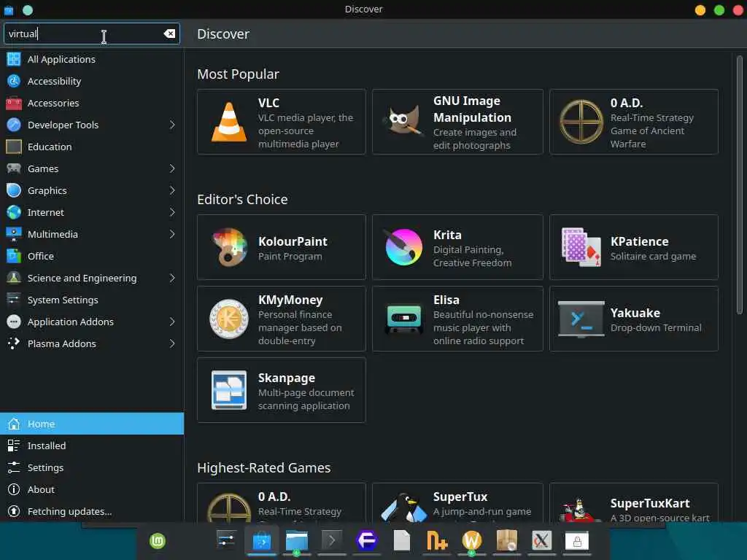
Task: Click the Graphics category icon
Action: pos(14,190)
